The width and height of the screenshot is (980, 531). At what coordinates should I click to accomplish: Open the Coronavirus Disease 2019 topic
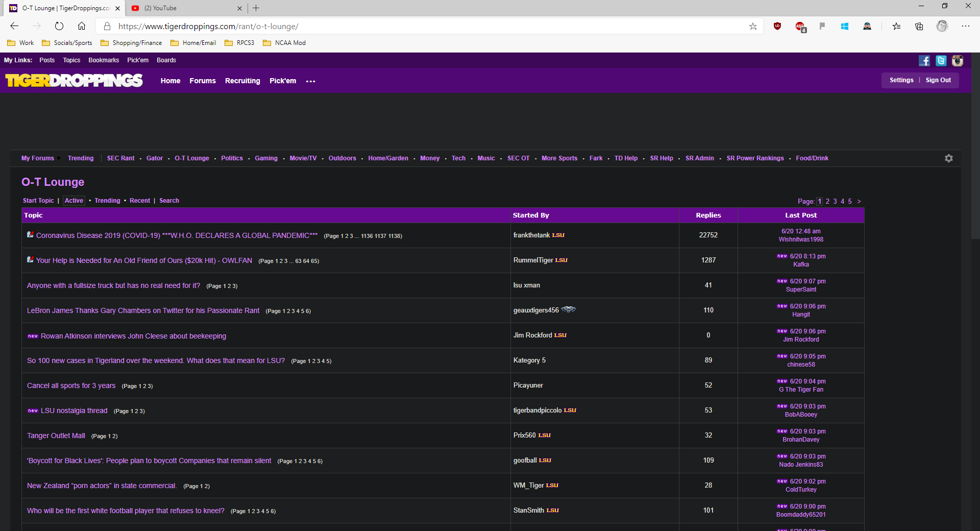click(177, 235)
